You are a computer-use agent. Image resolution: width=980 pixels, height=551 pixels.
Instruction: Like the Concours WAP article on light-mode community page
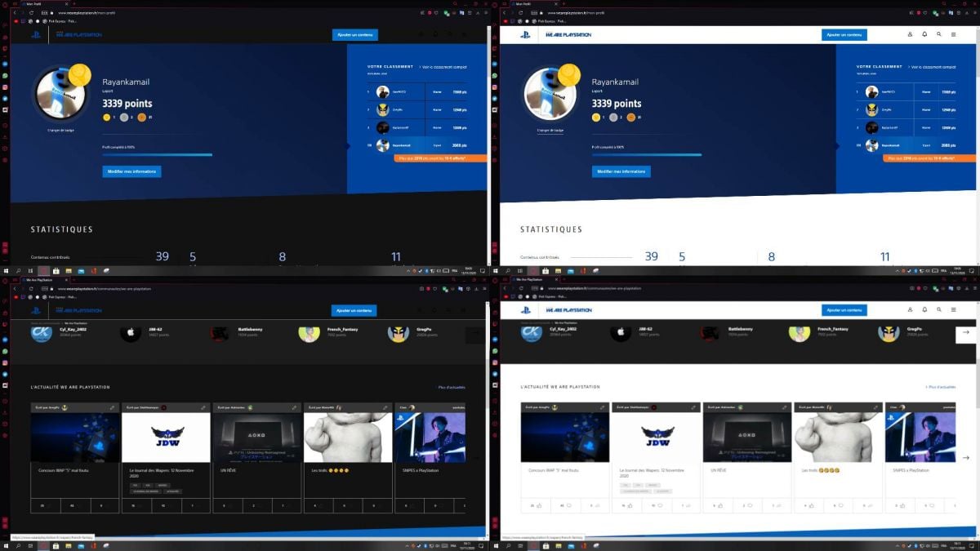pos(535,505)
